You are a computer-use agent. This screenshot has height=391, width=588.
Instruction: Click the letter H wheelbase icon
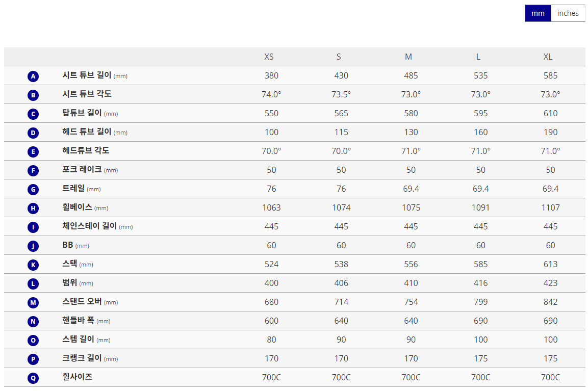33,208
